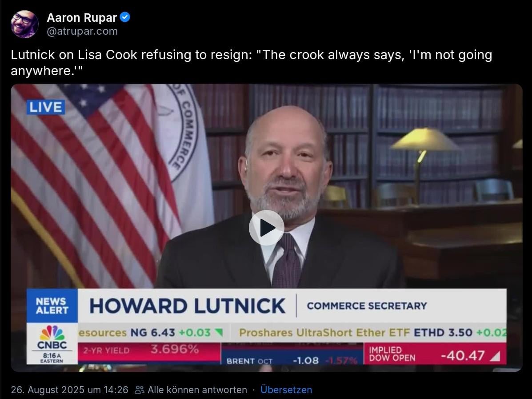Click the CNBC peacock logo in the video
532x399 pixels.
[52, 333]
